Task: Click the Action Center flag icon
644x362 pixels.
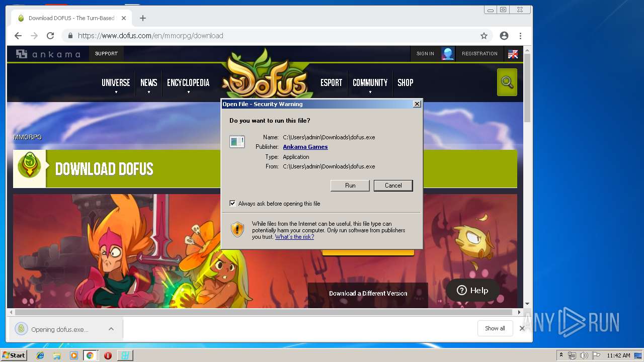Action: (x=596, y=355)
